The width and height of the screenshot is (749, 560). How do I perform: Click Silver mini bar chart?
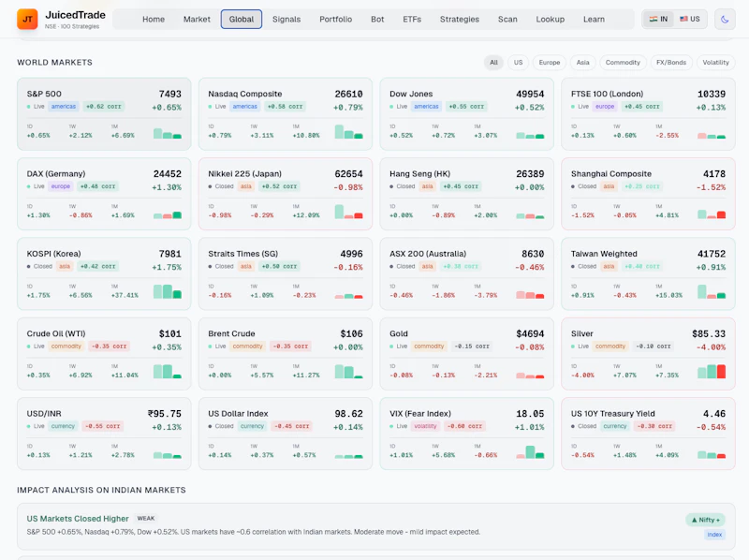click(x=712, y=371)
